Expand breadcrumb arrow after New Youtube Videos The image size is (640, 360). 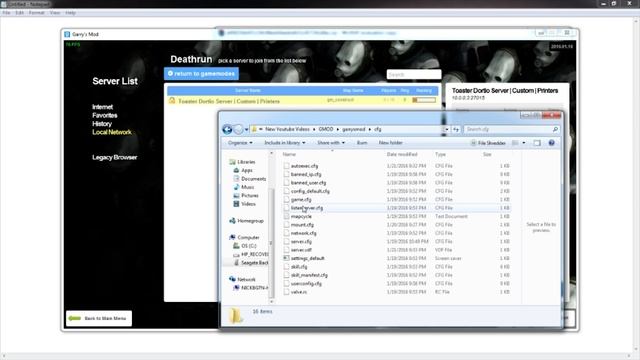tap(314, 129)
